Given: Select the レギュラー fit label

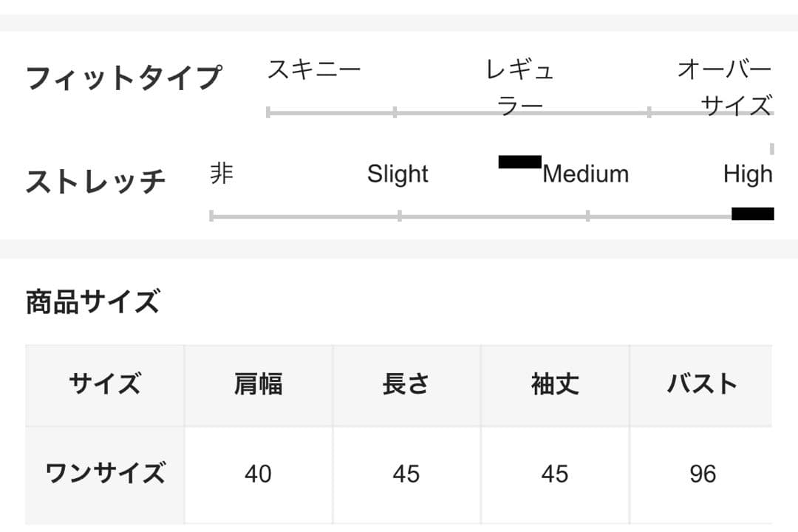Looking at the screenshot, I should (519, 88).
